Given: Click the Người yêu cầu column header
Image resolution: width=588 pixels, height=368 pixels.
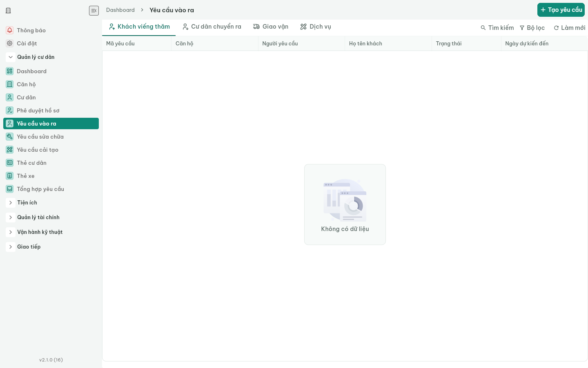Looking at the screenshot, I should click(x=302, y=43).
